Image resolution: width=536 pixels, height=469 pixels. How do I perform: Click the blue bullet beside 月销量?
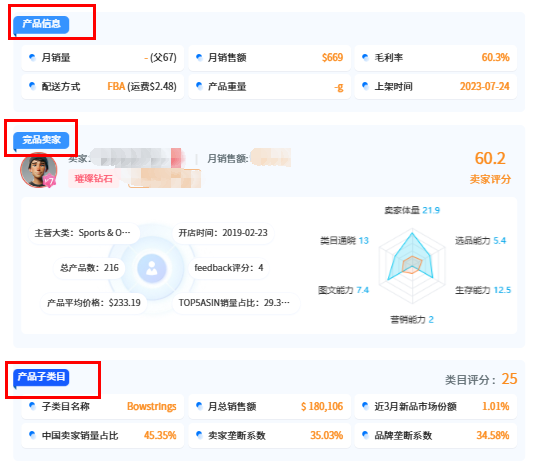click(32, 57)
